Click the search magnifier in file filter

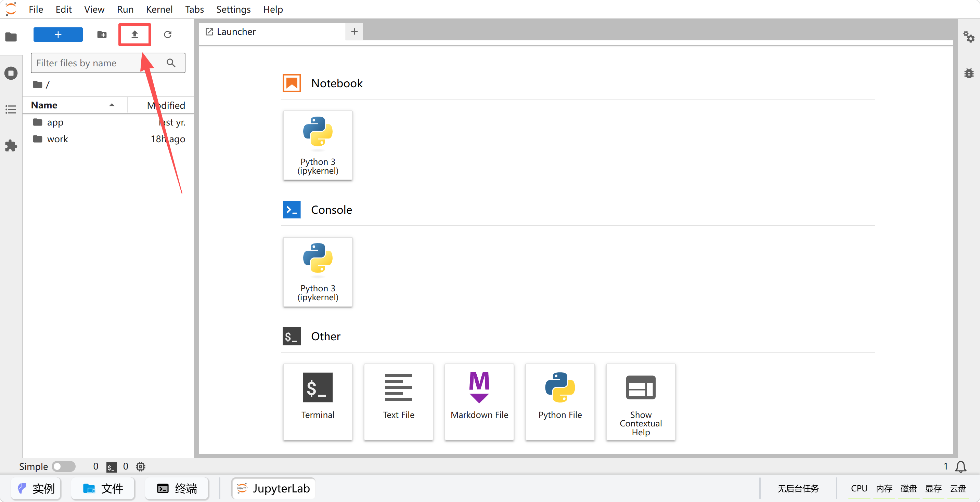(x=171, y=63)
